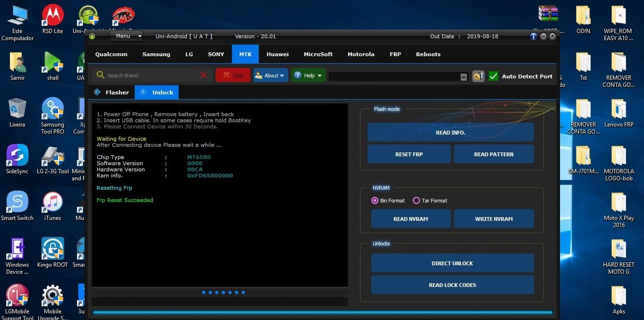Switch to the MicroSoft tab
644x320 pixels.
click(318, 54)
